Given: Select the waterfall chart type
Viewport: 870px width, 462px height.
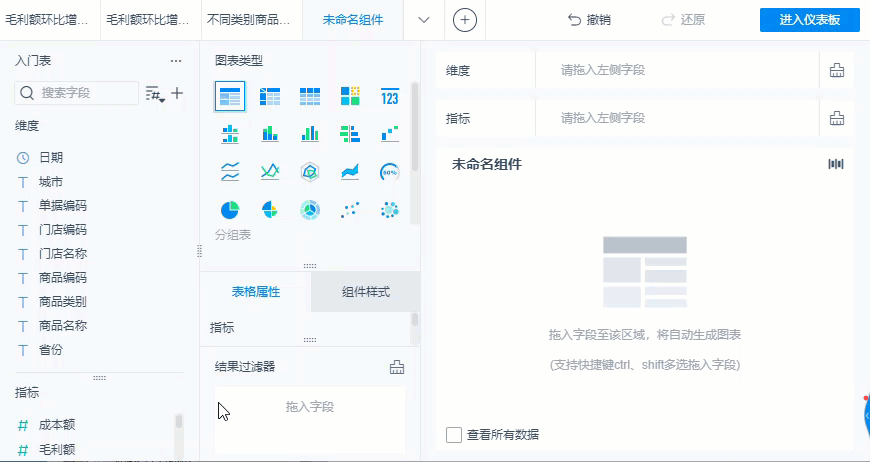Looking at the screenshot, I should tap(390, 134).
